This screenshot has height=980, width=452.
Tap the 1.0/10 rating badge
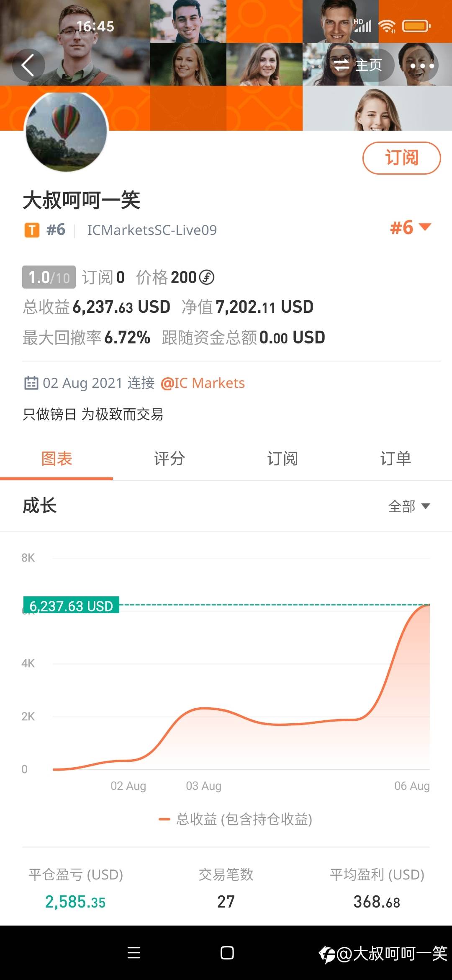(49, 277)
